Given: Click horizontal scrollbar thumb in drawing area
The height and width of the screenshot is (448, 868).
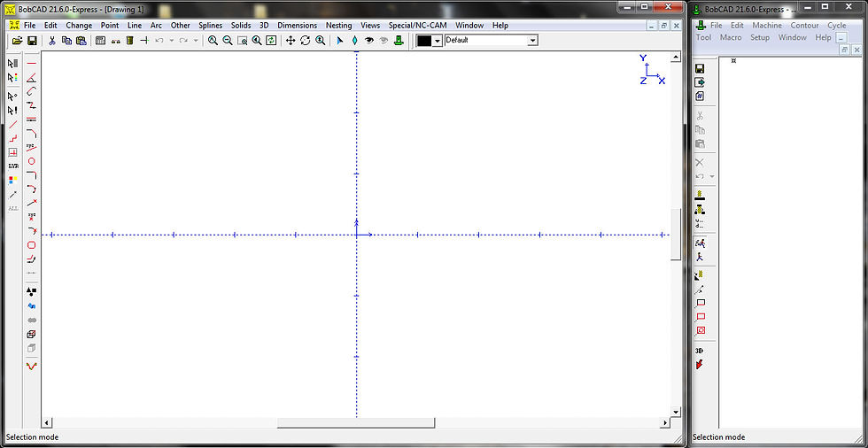Looking at the screenshot, I should pyautogui.click(x=356, y=423).
